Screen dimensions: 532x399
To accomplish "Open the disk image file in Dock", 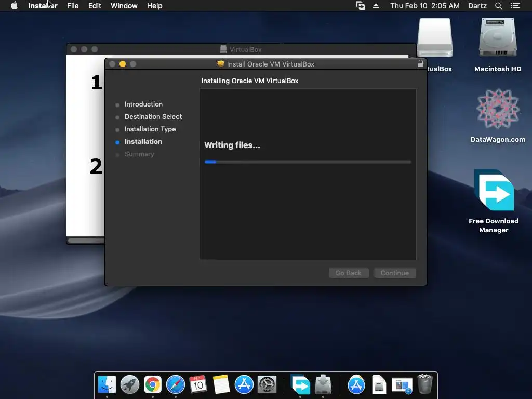I will (x=379, y=385).
